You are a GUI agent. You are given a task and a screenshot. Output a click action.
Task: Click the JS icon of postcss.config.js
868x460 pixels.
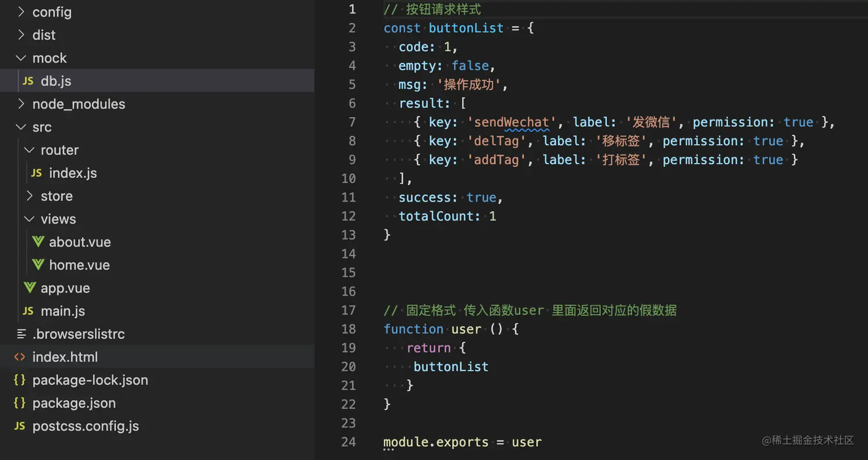[20, 426]
